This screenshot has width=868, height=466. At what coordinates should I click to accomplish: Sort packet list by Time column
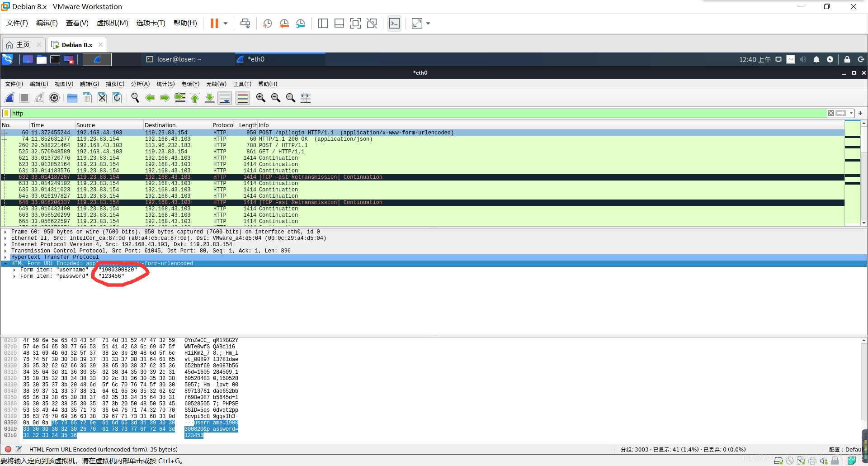[x=52, y=125]
